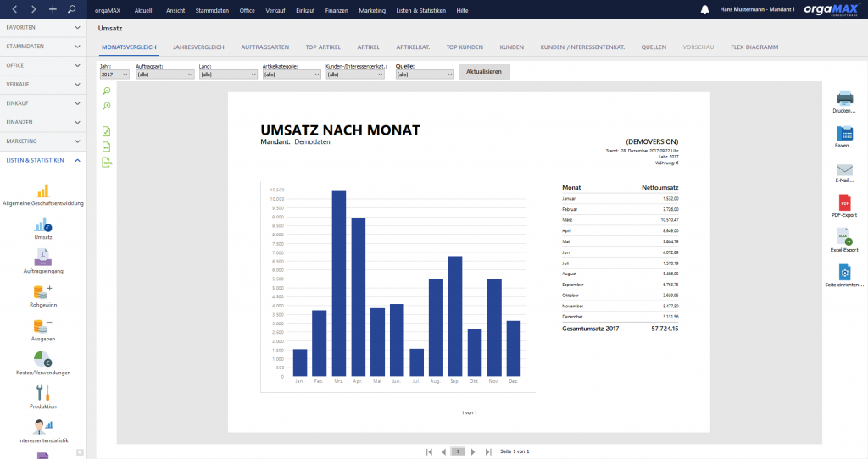Viewport: 868px width, 459px height.
Task: Switch to Flex-Diagramm tab
Action: coord(754,47)
